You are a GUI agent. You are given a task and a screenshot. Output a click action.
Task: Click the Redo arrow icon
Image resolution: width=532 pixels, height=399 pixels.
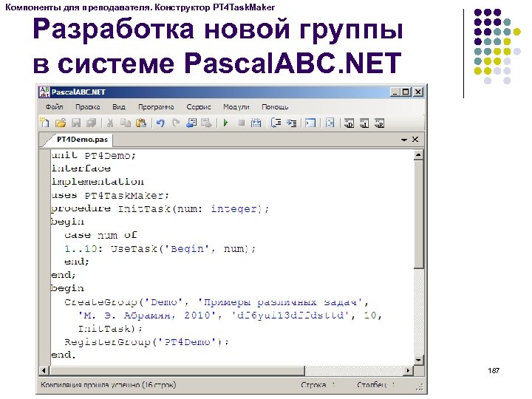pos(176,123)
